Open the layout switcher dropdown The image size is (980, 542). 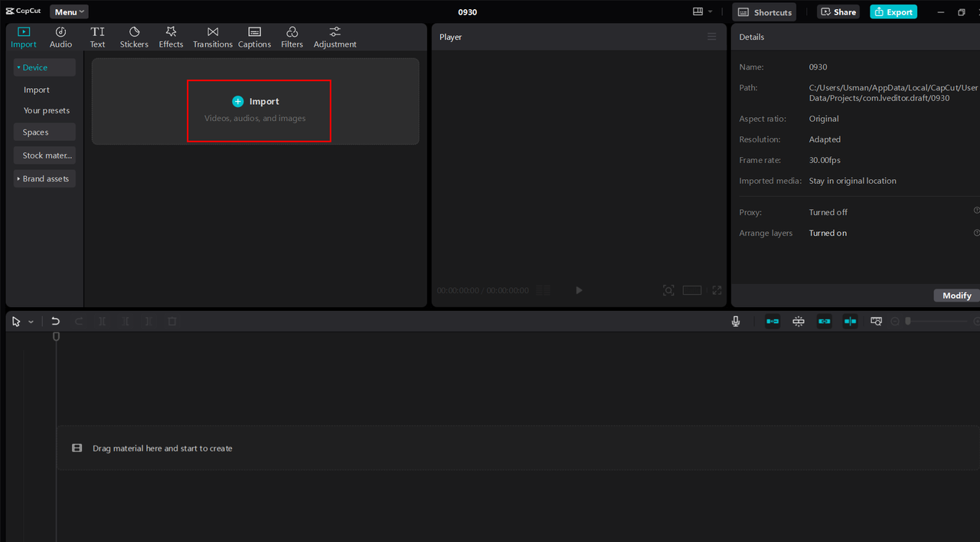[x=702, y=11]
